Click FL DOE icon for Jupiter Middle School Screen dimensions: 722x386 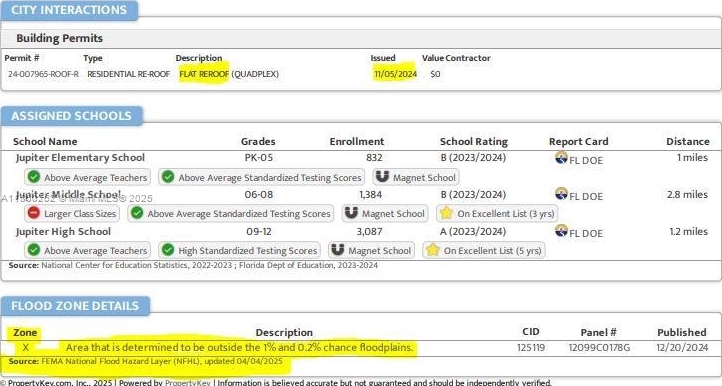tap(561, 193)
